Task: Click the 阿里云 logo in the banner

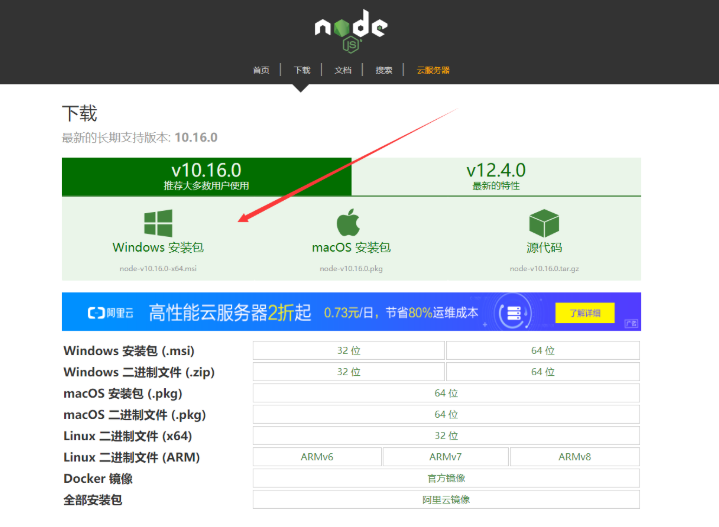Action: (x=111, y=313)
